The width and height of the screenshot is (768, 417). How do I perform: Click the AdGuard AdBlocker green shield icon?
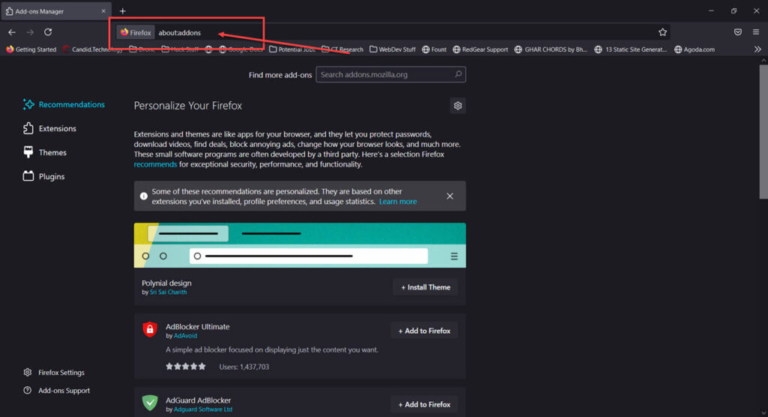[x=150, y=403]
